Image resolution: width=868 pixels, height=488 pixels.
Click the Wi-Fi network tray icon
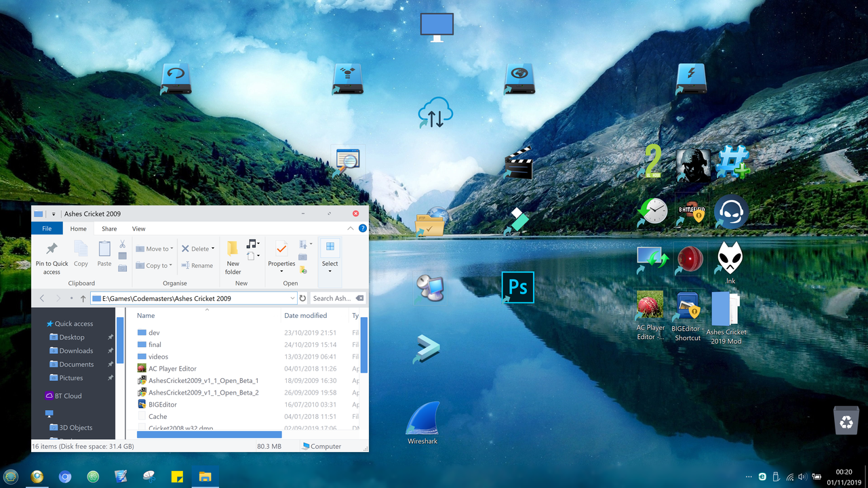point(790,476)
